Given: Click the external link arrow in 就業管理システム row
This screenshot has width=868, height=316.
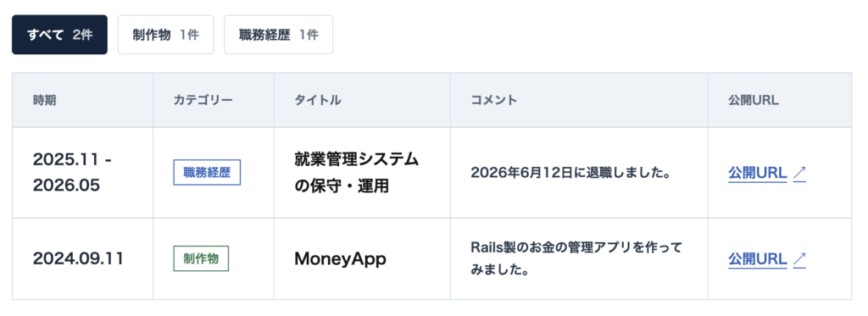Looking at the screenshot, I should 799,173.
